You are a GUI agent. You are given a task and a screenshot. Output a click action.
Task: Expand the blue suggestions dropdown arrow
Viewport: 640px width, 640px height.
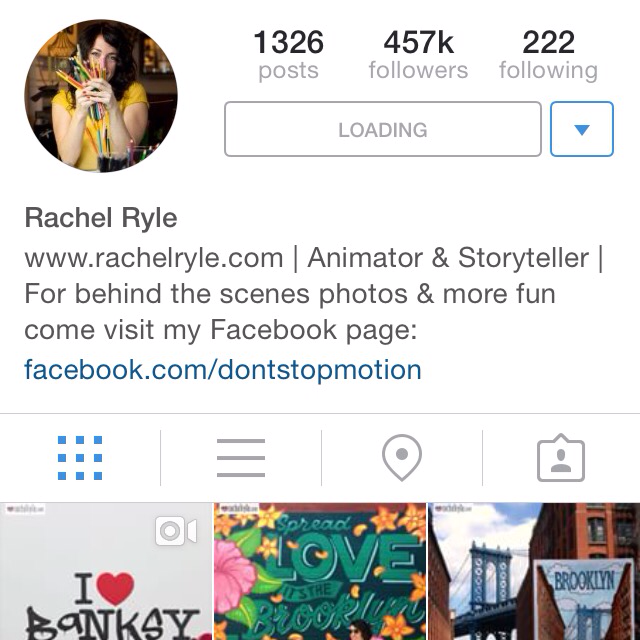click(x=581, y=129)
